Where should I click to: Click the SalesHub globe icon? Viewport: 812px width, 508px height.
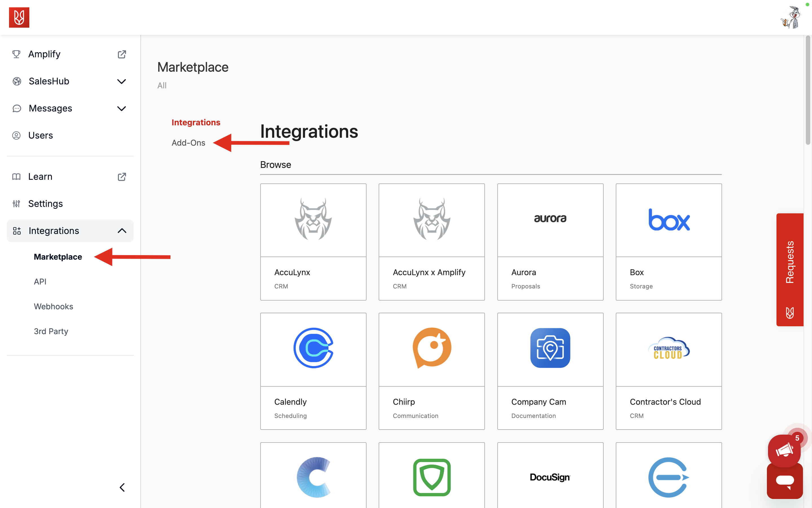17,81
